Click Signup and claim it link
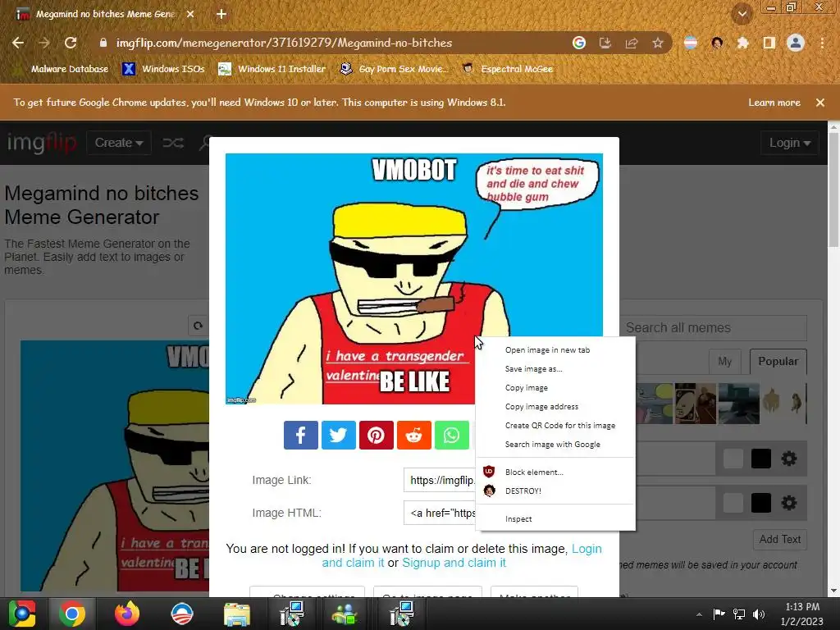The image size is (840, 630). pyautogui.click(x=454, y=563)
